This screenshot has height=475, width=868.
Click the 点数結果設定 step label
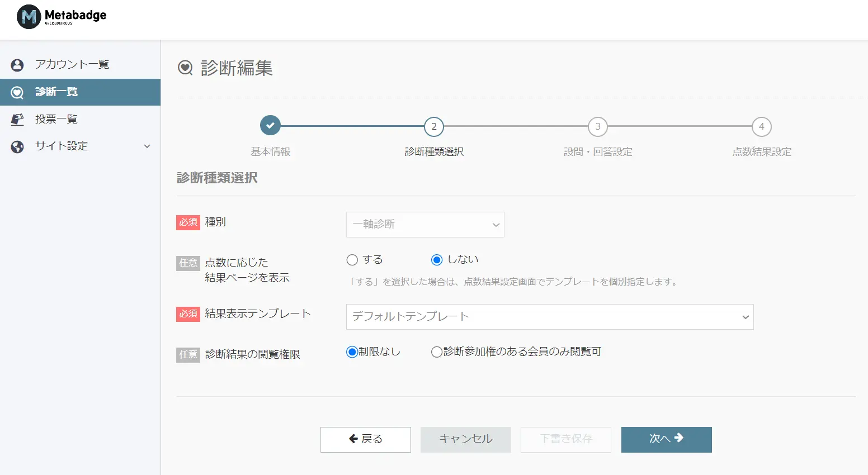coord(762,152)
